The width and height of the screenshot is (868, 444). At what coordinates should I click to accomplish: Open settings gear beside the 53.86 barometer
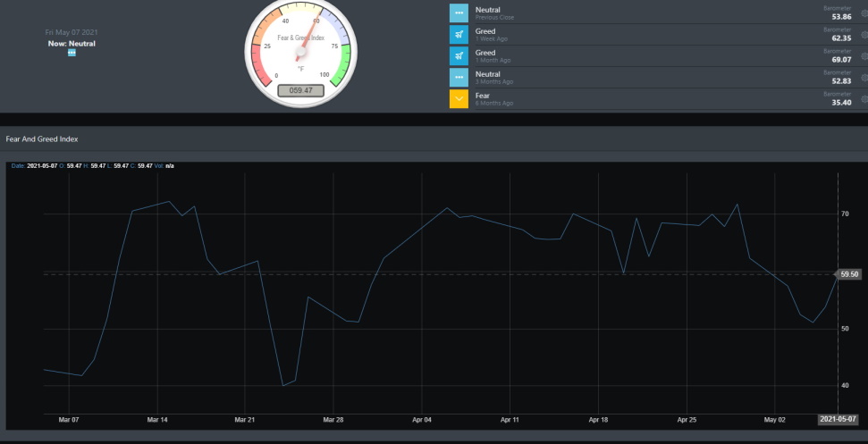point(864,13)
